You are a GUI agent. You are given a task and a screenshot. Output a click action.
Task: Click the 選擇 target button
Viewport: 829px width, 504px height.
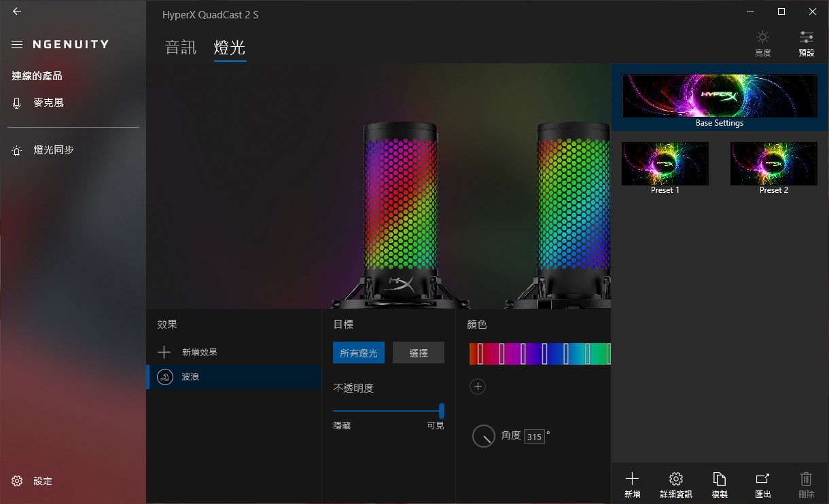pos(419,353)
